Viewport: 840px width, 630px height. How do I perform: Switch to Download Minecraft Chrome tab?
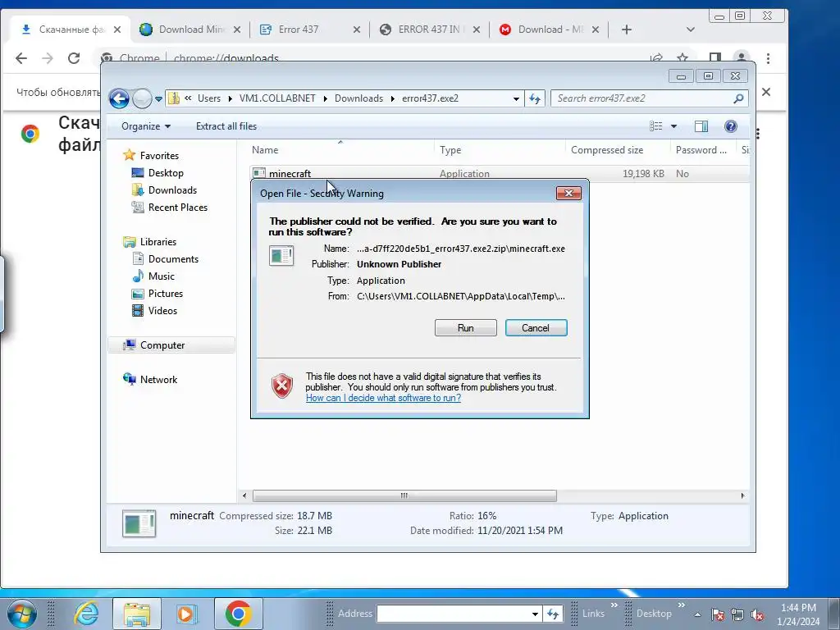[x=190, y=30]
